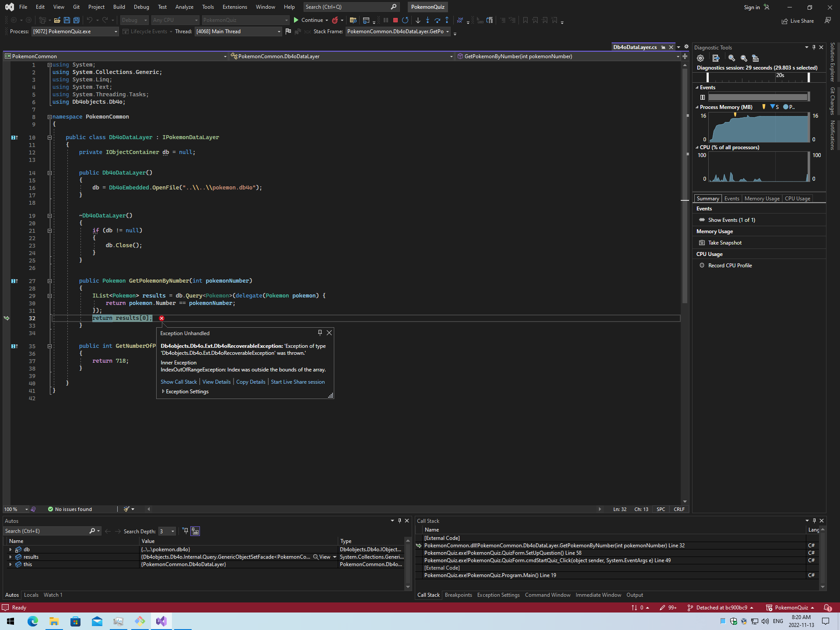Switch to the Memory Usage tab
This screenshot has height=630, width=840.
point(762,199)
